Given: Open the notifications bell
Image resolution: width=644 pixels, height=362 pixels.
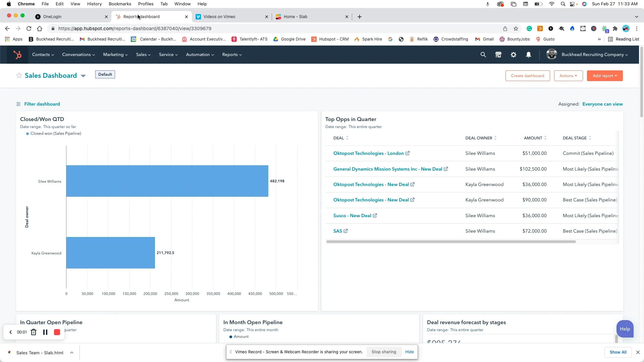Looking at the screenshot, I should (528, 54).
